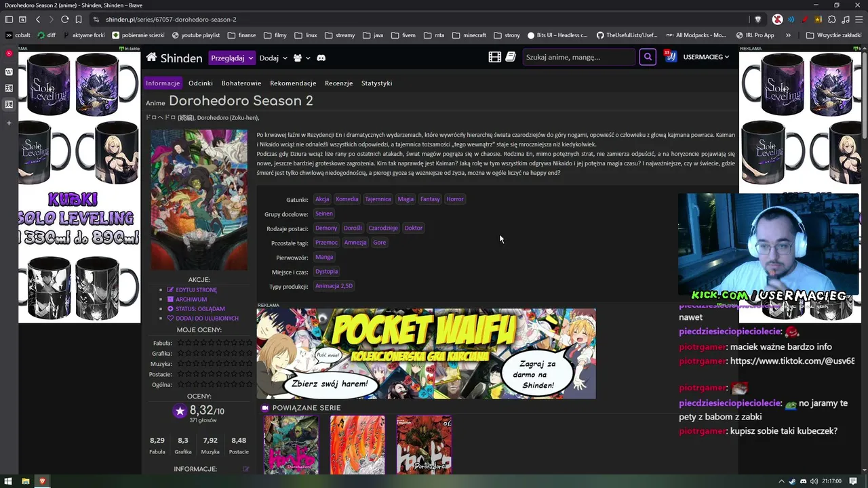Open the minecraft bookmarks folder

pyautogui.click(x=469, y=35)
